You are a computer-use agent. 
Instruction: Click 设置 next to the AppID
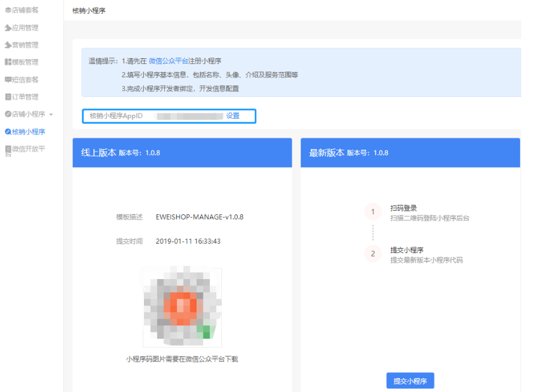(x=233, y=116)
